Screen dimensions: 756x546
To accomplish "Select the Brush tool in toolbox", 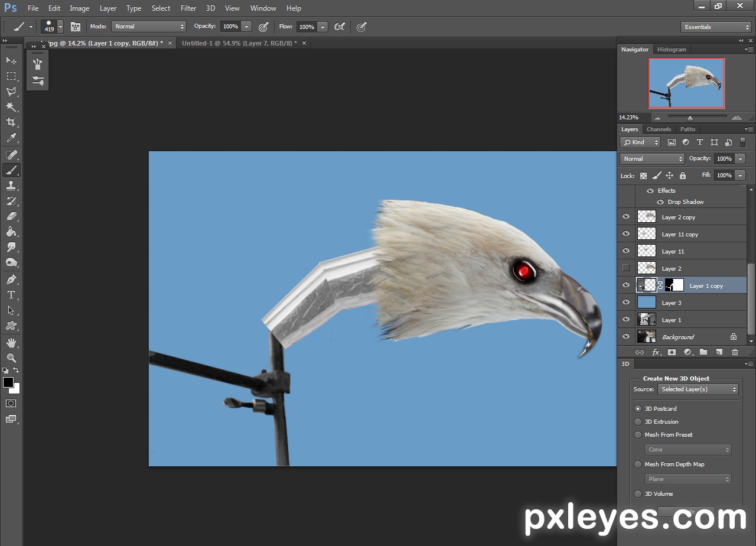I will click(x=11, y=170).
